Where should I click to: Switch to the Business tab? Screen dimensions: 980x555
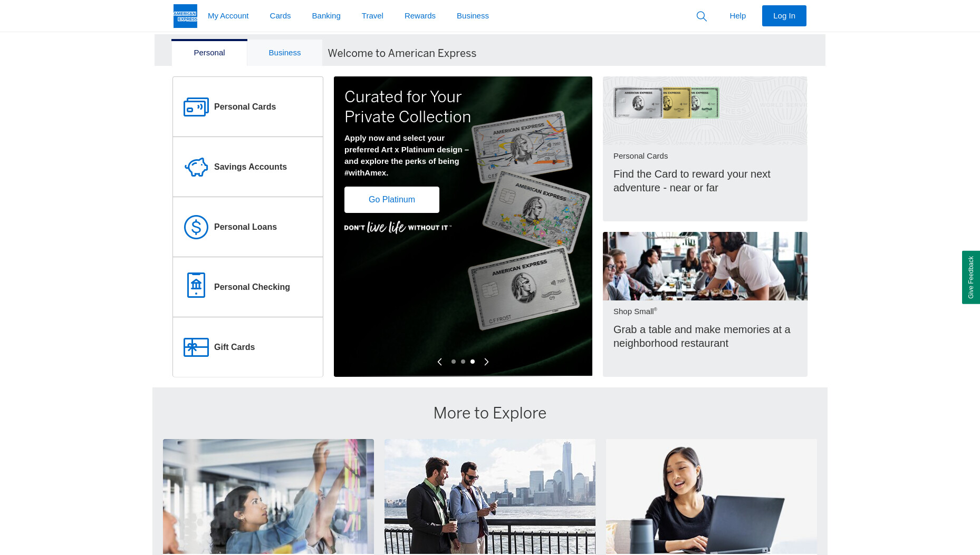click(x=285, y=53)
